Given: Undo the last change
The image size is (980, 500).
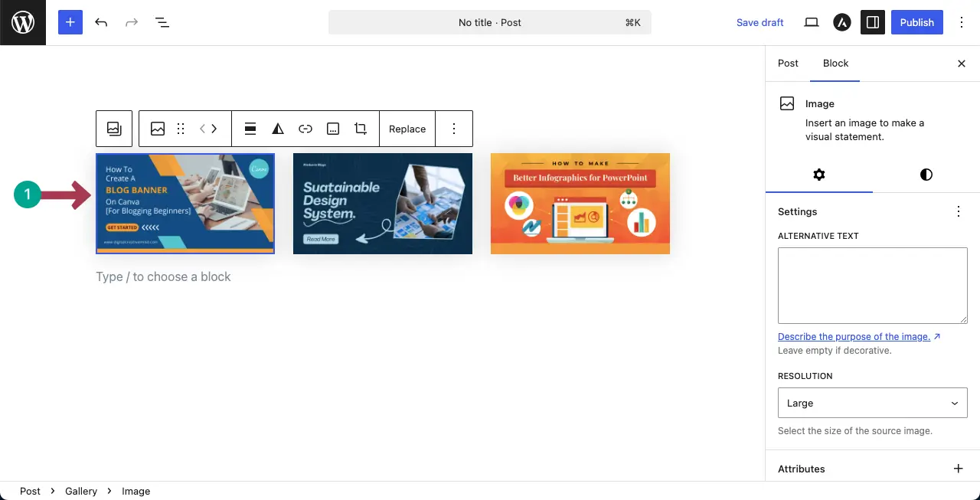Looking at the screenshot, I should pyautogui.click(x=100, y=22).
